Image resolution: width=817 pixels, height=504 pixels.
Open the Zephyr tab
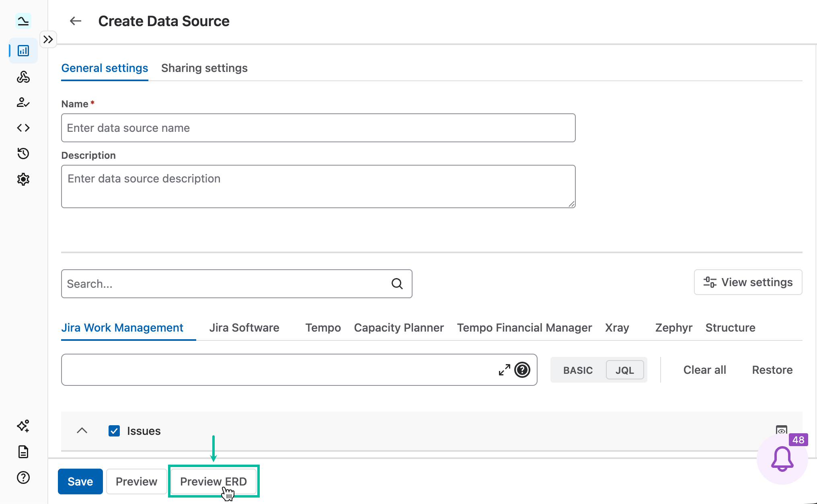[674, 328]
